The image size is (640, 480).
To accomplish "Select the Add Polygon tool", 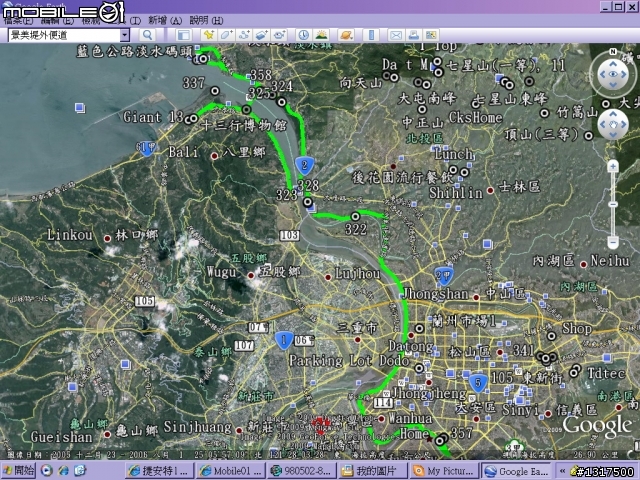I will click(226, 35).
